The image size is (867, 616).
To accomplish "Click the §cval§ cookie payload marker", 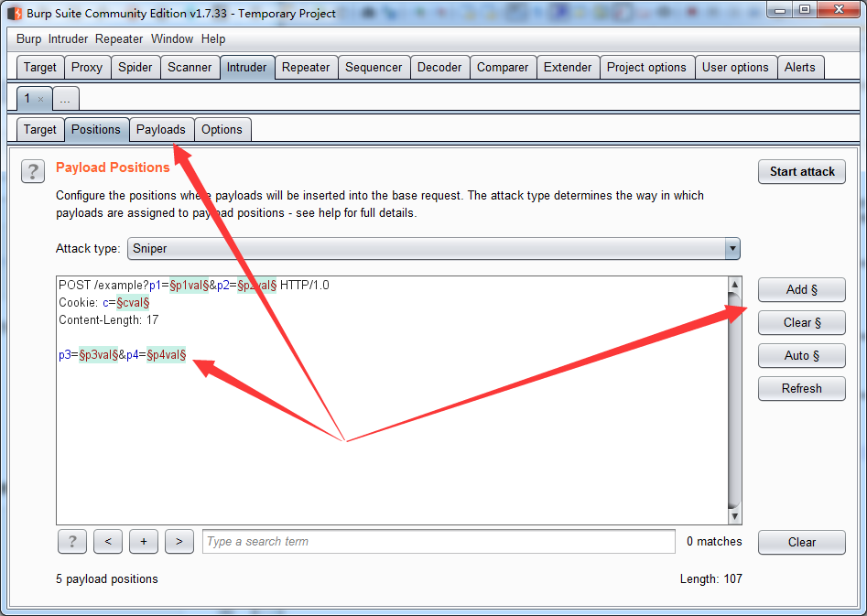I will click(x=133, y=303).
